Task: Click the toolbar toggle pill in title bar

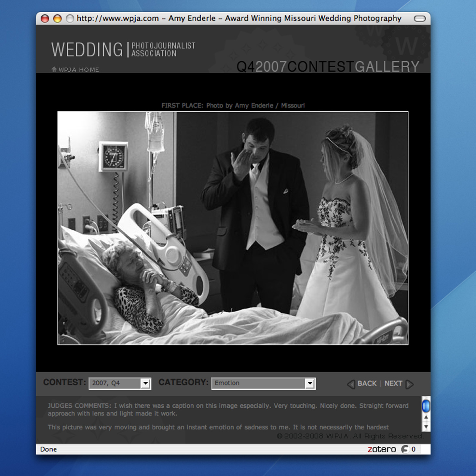Action: 420,19
